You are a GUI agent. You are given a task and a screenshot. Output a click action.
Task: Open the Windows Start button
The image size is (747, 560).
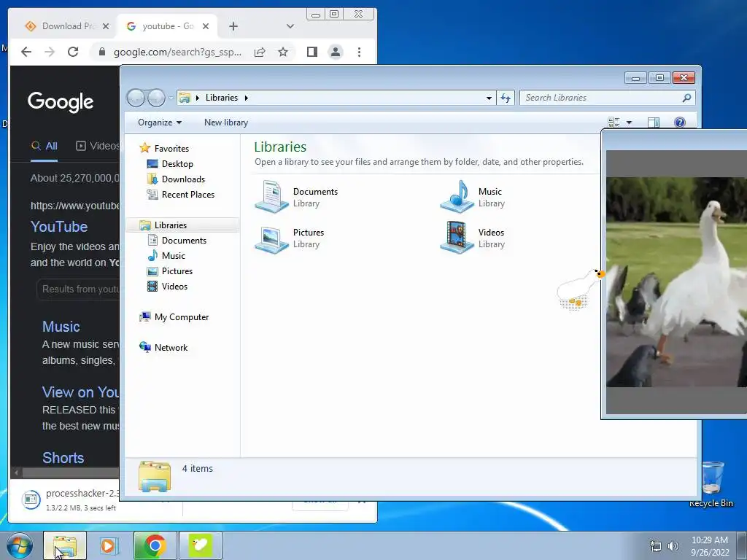(20, 545)
